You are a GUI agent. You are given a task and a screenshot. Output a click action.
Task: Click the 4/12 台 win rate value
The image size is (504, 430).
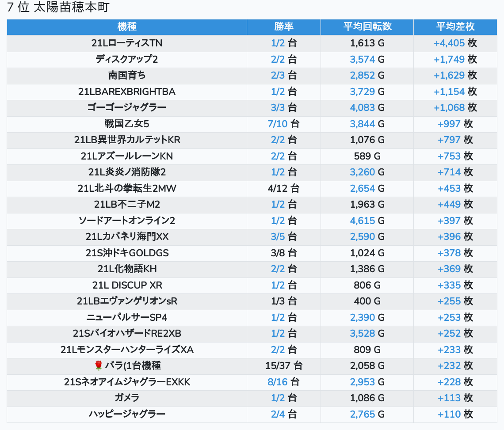click(x=283, y=188)
